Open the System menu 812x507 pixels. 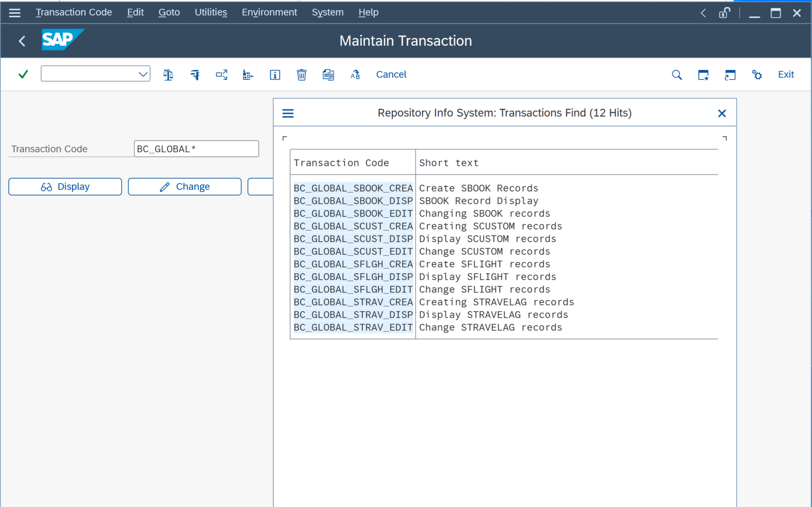pyautogui.click(x=328, y=12)
